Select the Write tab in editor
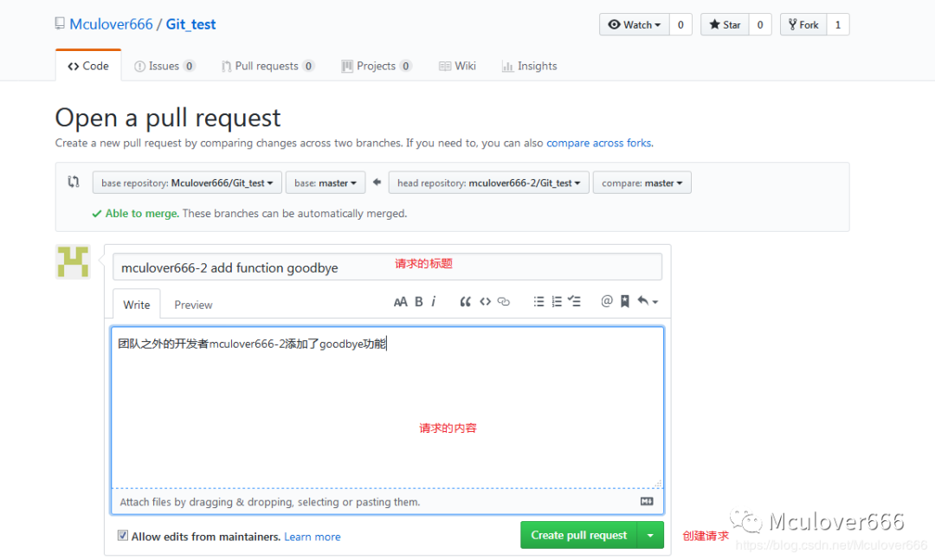935x560 pixels. tap(137, 304)
